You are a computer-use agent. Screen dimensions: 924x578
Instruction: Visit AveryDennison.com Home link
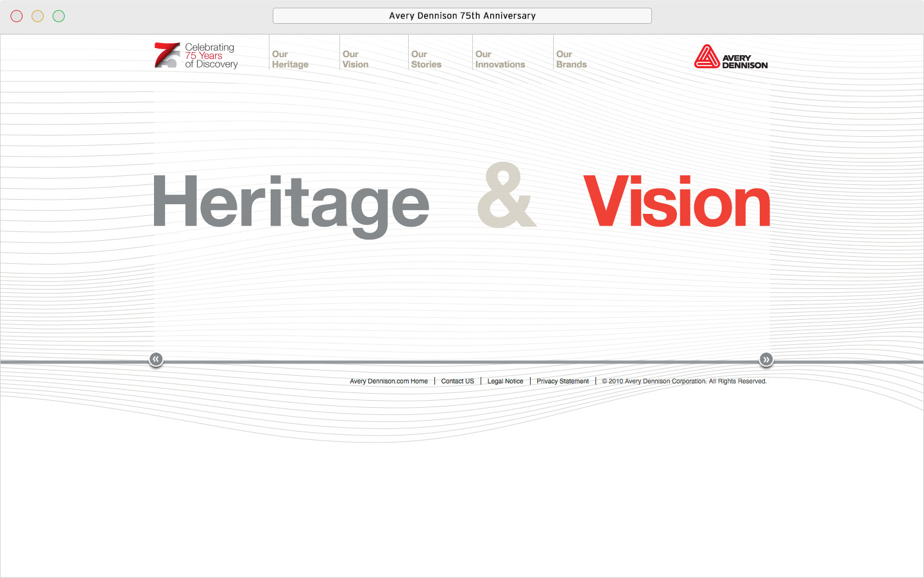click(x=388, y=381)
